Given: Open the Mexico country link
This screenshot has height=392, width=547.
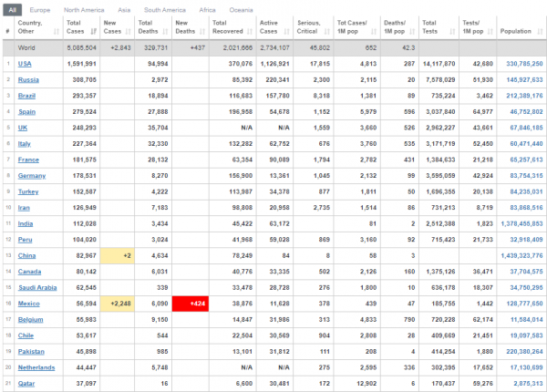Looking at the screenshot, I should [x=29, y=304].
